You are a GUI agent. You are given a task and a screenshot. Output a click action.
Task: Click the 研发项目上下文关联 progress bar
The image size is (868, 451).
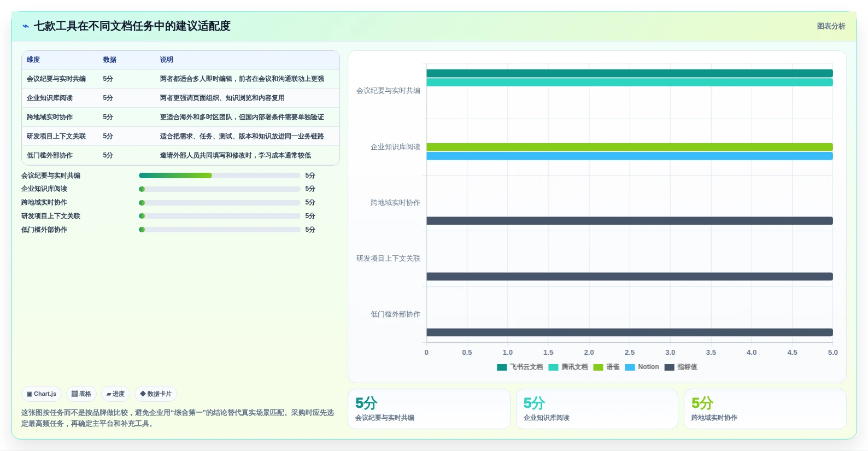[220, 216]
